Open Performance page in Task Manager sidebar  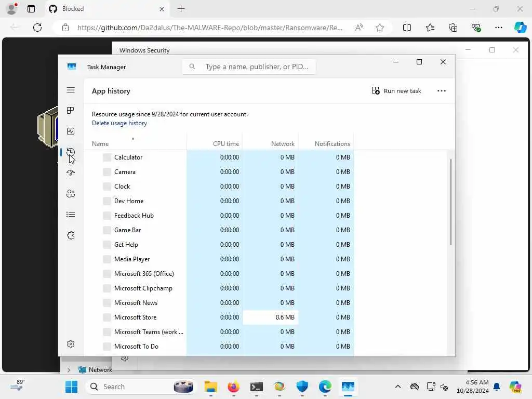[71, 131]
